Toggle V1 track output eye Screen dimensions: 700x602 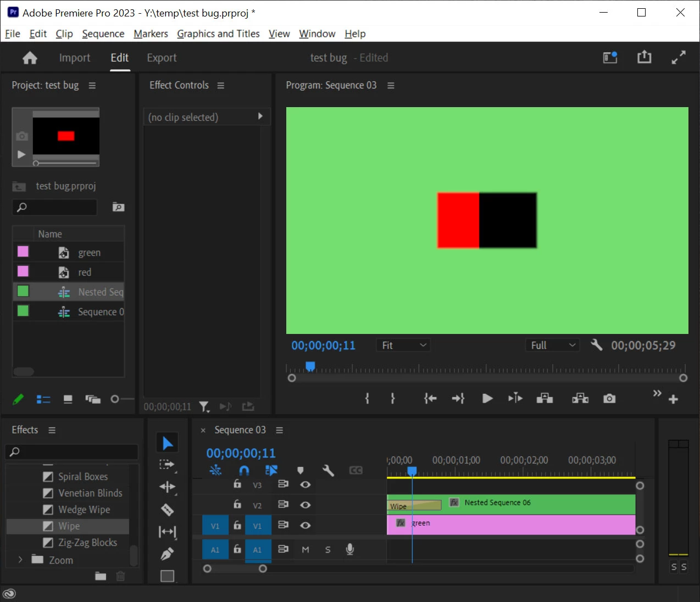[x=305, y=525]
